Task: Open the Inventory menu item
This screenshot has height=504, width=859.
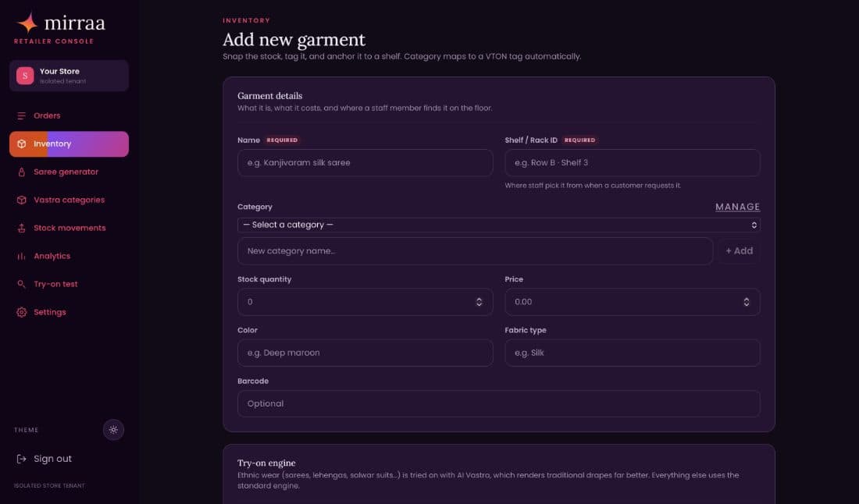Action: (x=69, y=144)
